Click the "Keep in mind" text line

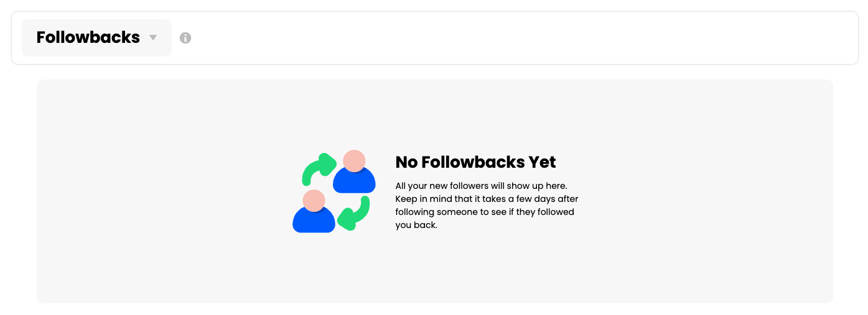coord(487,199)
